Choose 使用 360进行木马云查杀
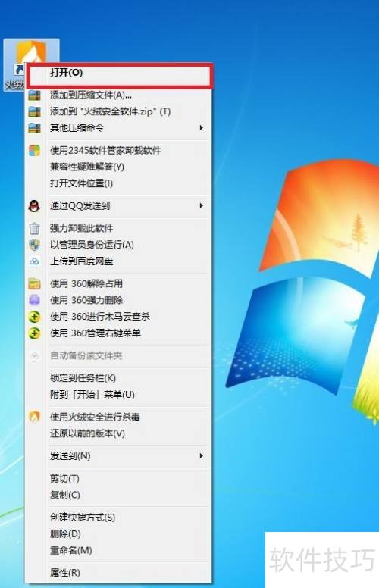Screen dimensions: 379x588 [x=118, y=317]
